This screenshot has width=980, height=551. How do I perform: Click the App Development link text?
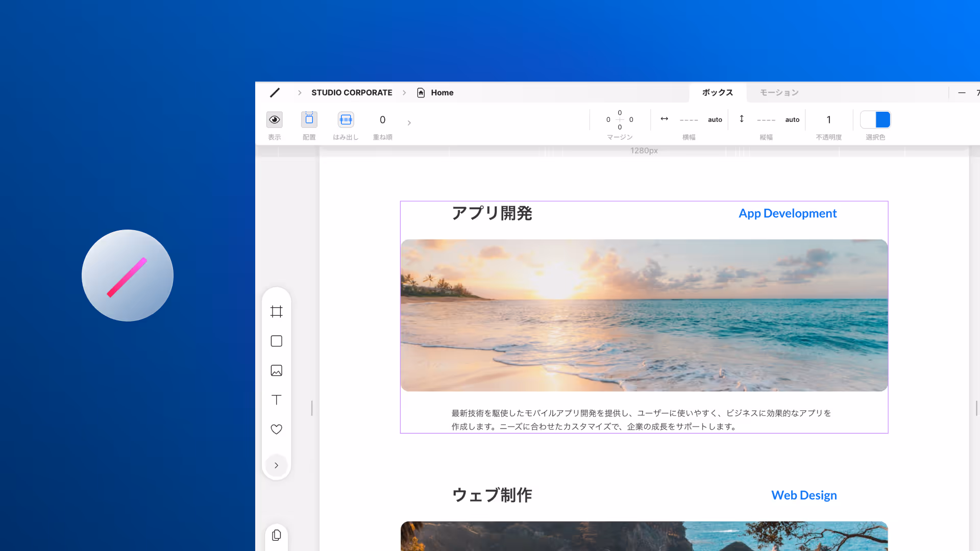coord(788,213)
